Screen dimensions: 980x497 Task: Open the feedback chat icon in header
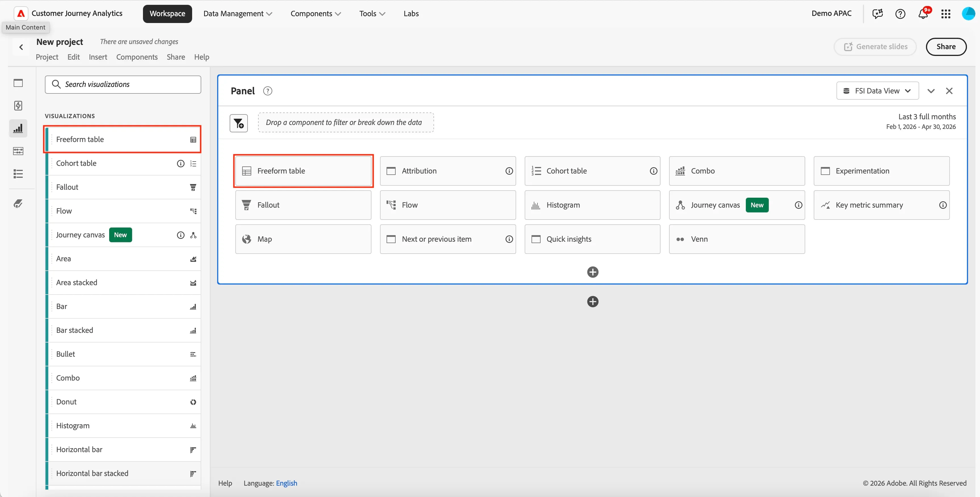pos(877,14)
